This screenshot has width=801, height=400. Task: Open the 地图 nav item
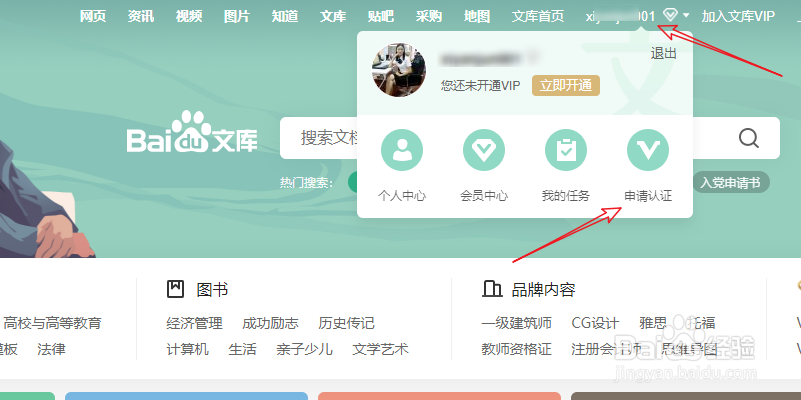[x=477, y=16]
